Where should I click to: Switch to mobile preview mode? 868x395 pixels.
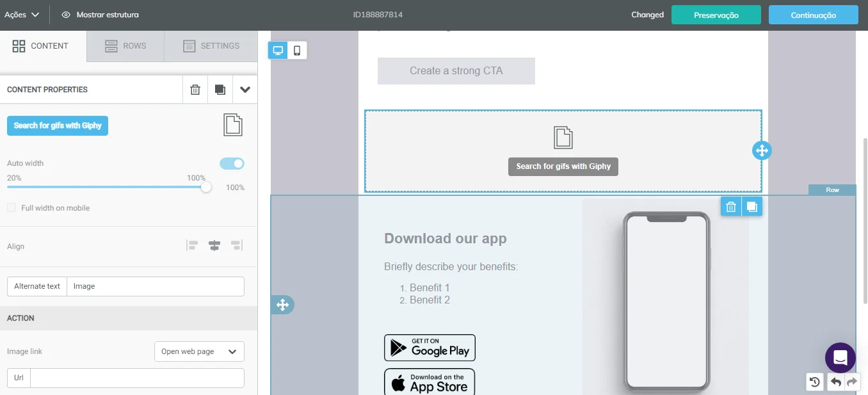pos(297,51)
